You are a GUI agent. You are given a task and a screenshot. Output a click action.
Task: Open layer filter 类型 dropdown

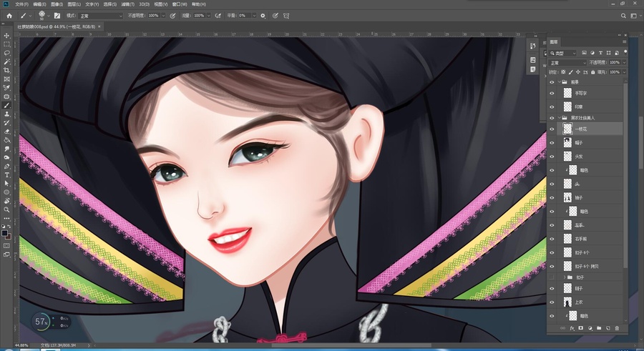[564, 53]
